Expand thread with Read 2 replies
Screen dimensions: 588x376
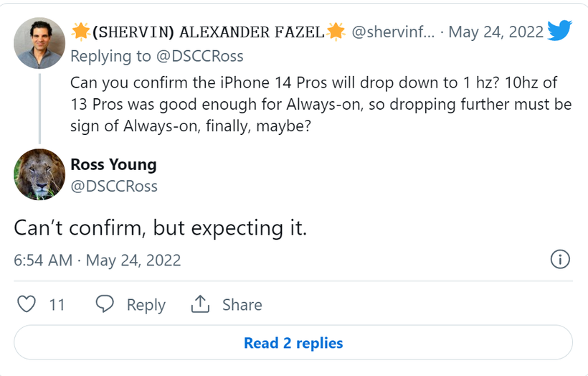pos(293,343)
